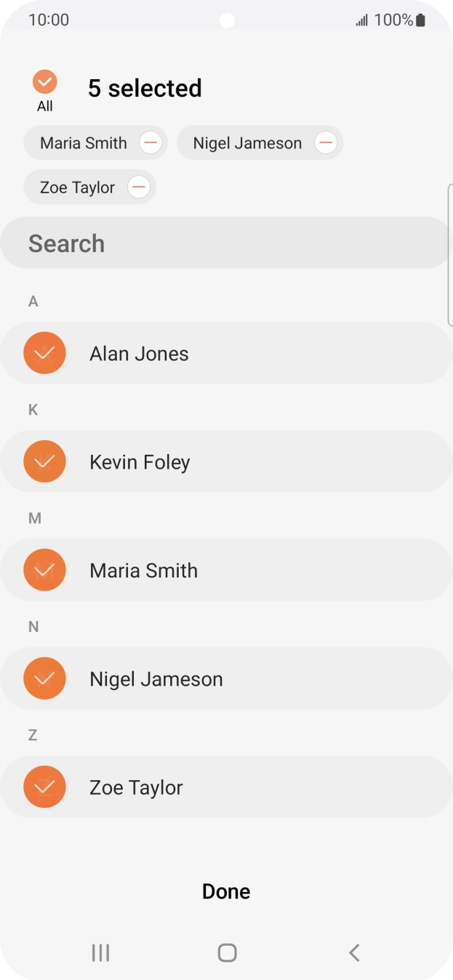Tap the Android back navigation icon
This screenshot has width=453, height=980.
pos(354,952)
